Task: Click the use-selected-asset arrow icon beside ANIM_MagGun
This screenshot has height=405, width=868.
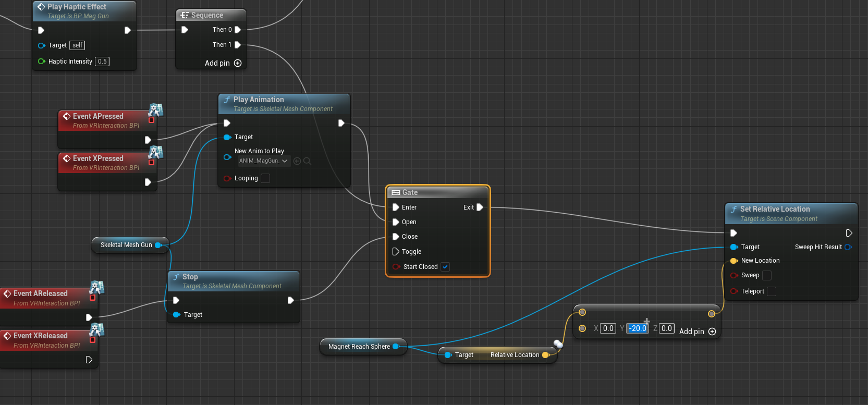Action: click(x=297, y=161)
